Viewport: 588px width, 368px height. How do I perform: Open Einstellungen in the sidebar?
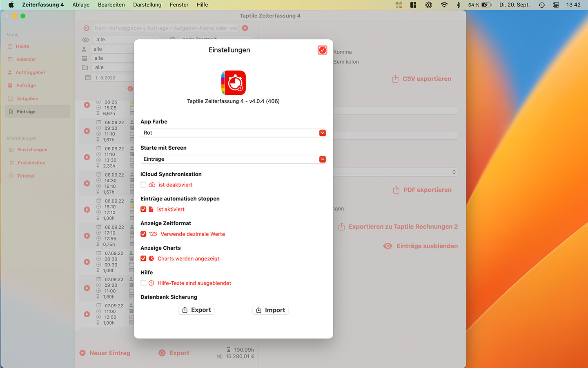38,150
